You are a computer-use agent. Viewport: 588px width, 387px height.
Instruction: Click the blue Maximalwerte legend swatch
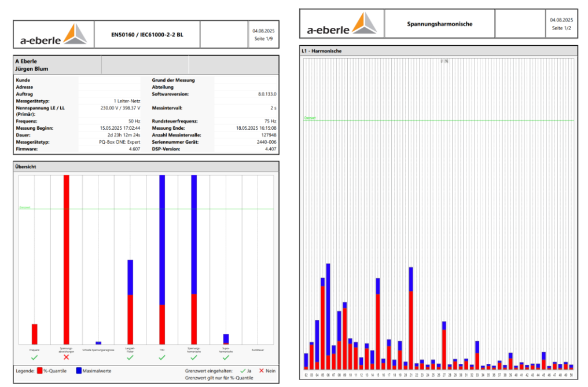coord(79,370)
